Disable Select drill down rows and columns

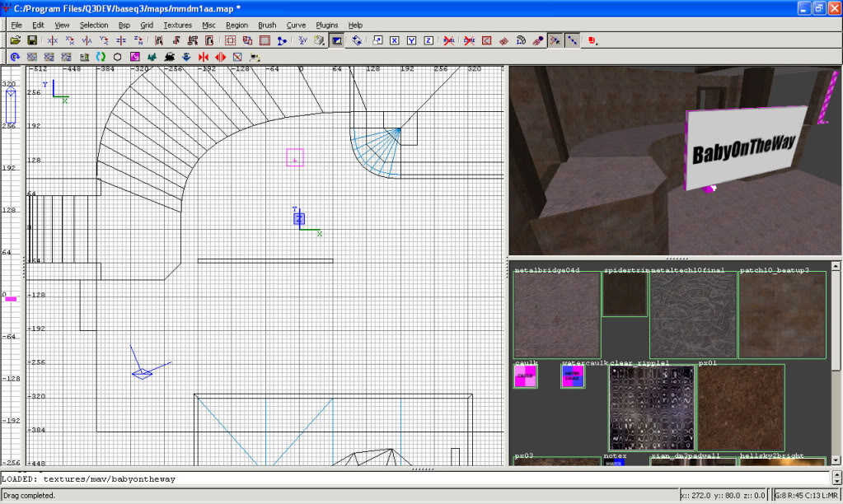(x=573, y=40)
